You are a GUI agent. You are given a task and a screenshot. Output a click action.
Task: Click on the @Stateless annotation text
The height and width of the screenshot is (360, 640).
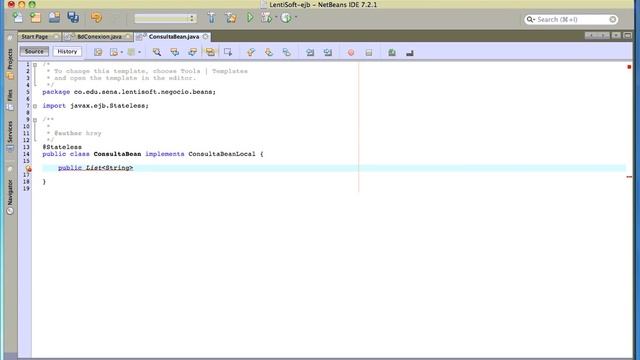click(62, 147)
